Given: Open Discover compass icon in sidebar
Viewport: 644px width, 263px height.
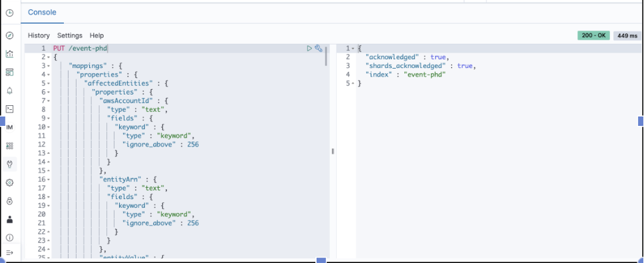Looking at the screenshot, I should coord(9,35).
